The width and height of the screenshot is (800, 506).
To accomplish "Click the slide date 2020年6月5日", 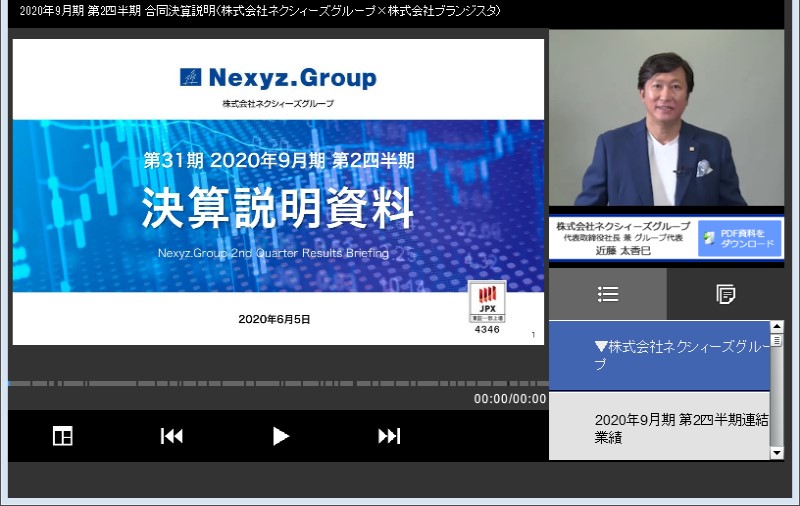I will pyautogui.click(x=274, y=319).
